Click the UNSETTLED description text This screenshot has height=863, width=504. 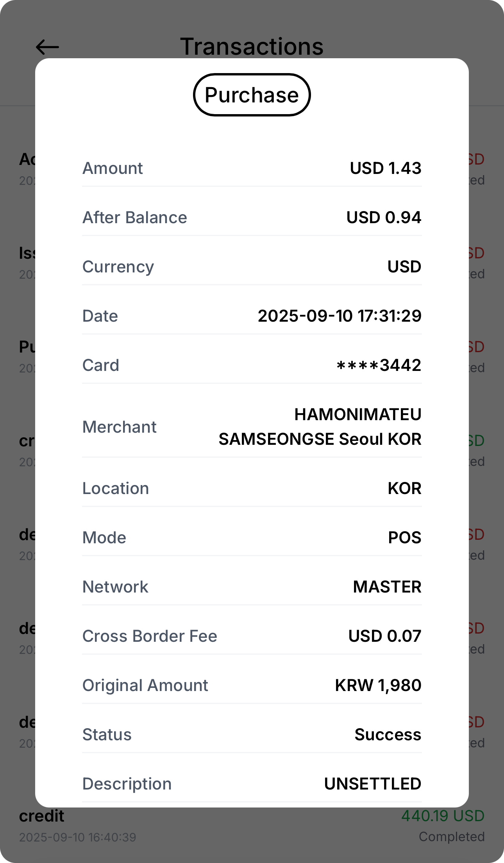coord(372,784)
